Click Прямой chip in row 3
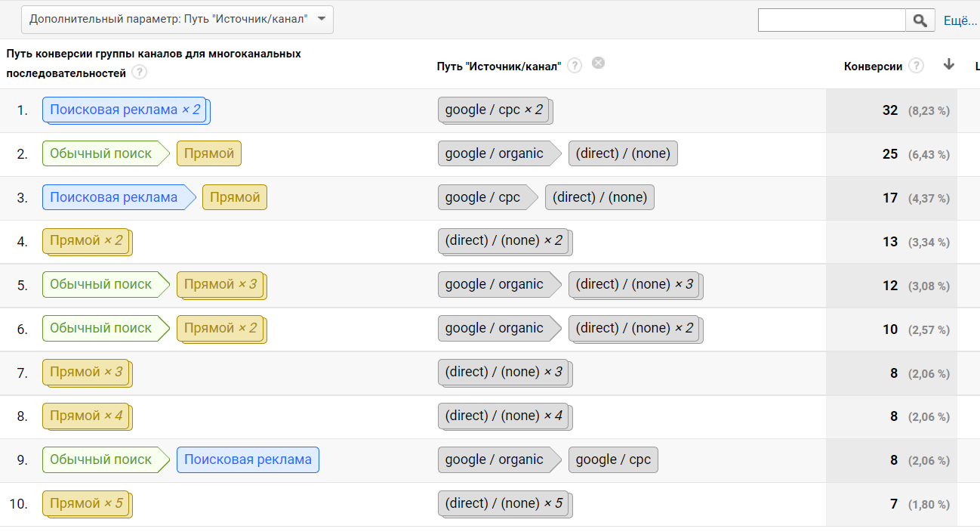The image size is (980, 532). (x=235, y=198)
